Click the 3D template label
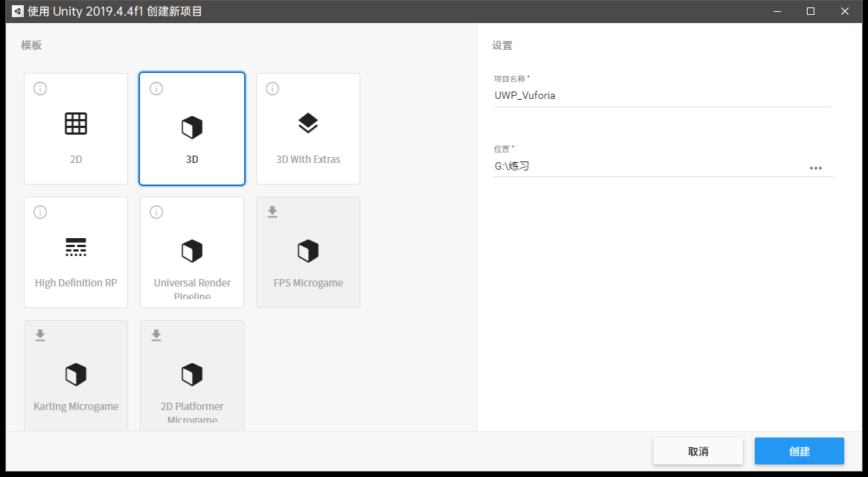This screenshot has height=477, width=868. coord(192,159)
